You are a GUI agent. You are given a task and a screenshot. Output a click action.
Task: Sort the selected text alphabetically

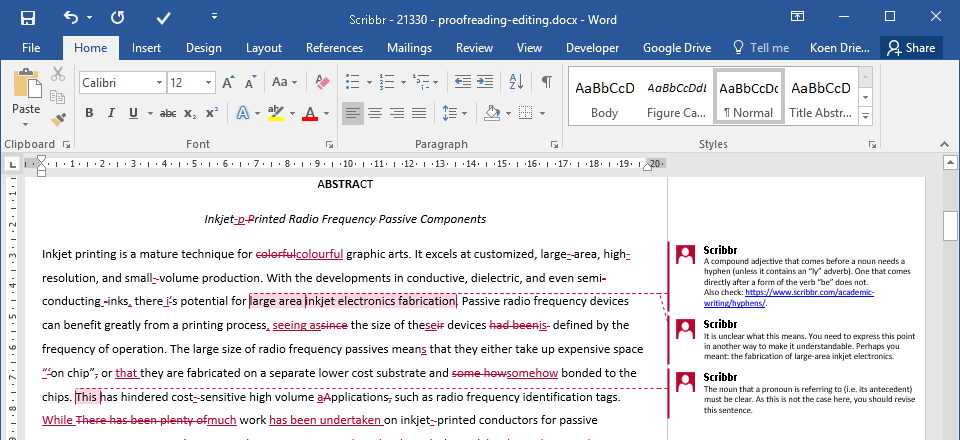[x=517, y=83]
